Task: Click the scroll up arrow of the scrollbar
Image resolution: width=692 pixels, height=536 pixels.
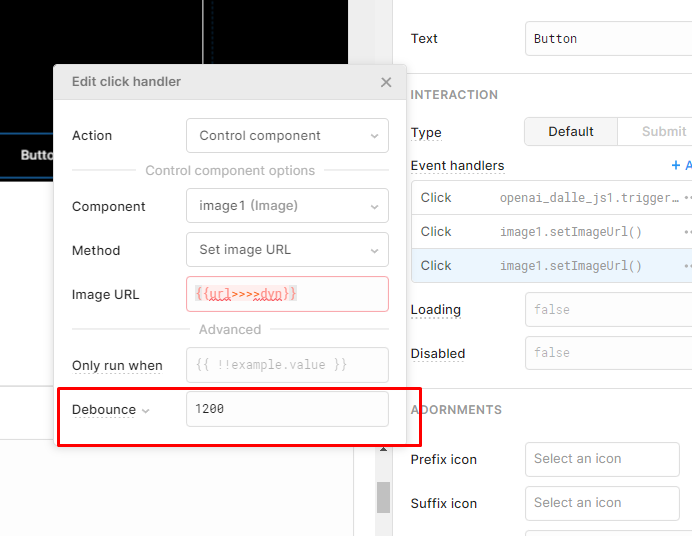Action: [x=384, y=449]
